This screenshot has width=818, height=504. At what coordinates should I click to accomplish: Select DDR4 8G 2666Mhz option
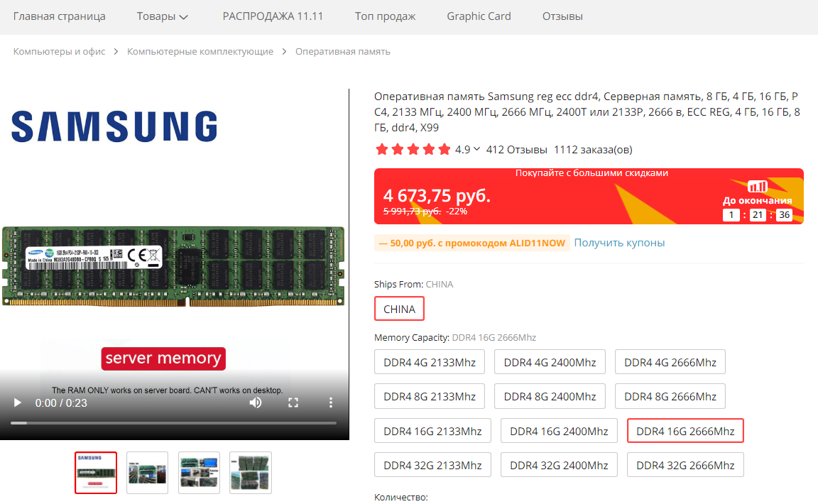pos(670,397)
